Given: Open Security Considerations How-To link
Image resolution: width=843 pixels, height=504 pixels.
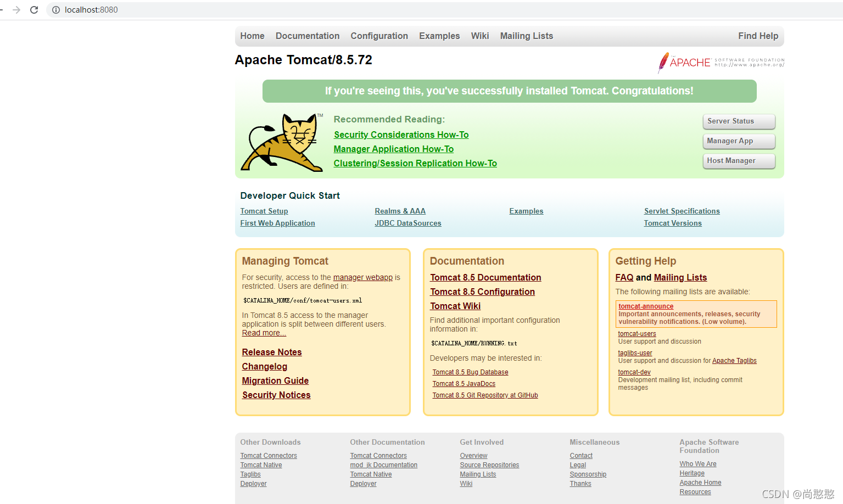Looking at the screenshot, I should [401, 135].
